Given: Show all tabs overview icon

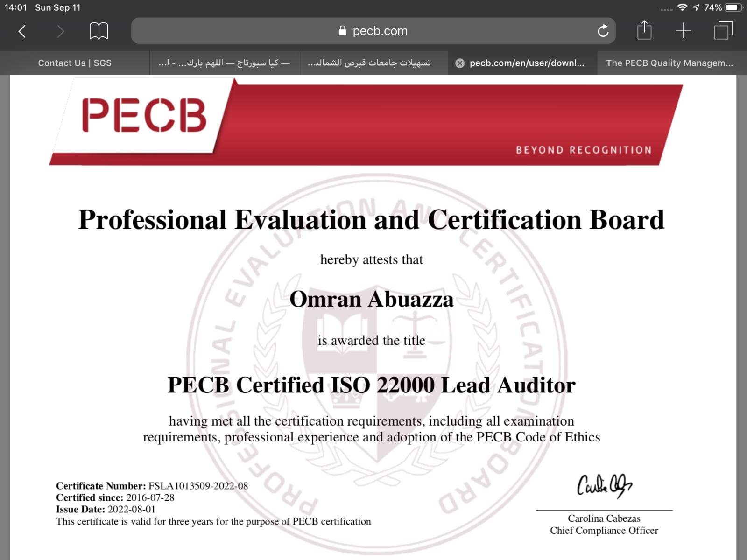Looking at the screenshot, I should tap(723, 31).
